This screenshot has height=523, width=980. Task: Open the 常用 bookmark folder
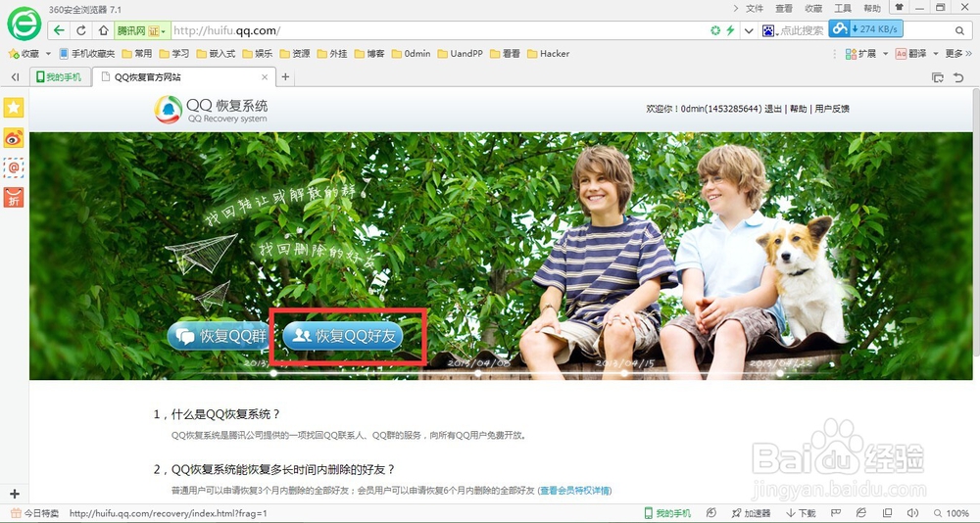137,54
